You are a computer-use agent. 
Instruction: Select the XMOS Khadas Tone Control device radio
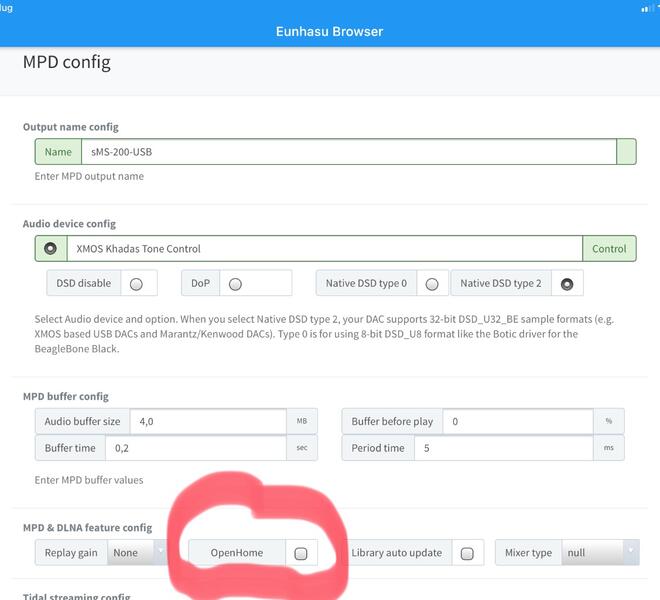(x=50, y=249)
